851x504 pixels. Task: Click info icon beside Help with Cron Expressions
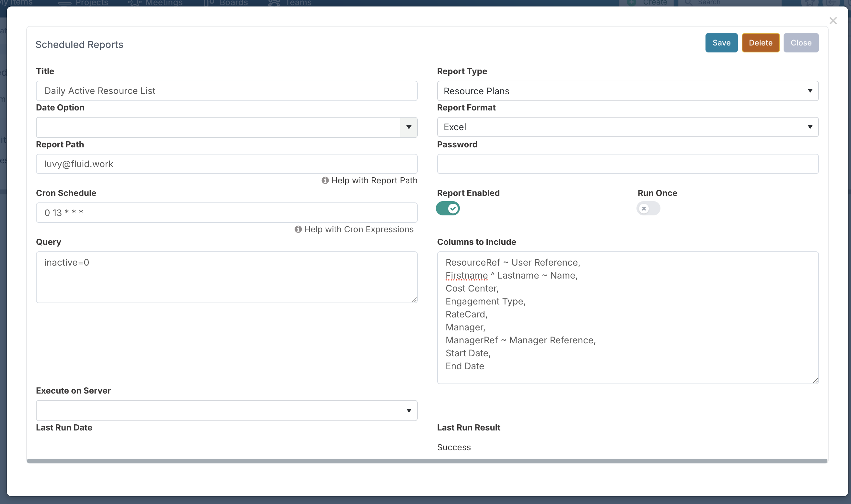pos(298,229)
